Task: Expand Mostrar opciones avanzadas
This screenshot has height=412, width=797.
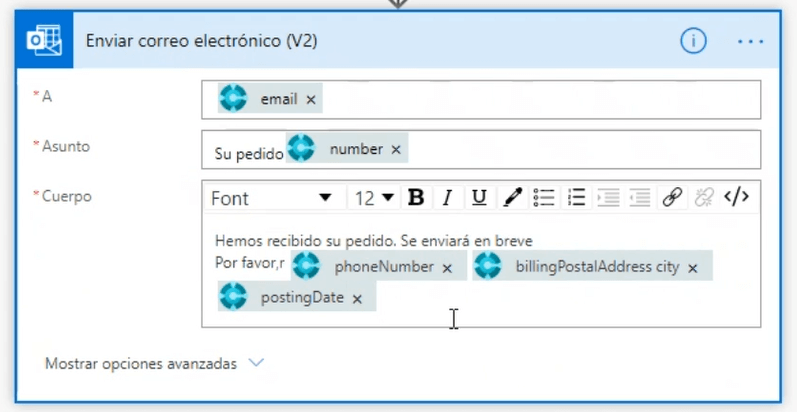Action: pyautogui.click(x=155, y=364)
